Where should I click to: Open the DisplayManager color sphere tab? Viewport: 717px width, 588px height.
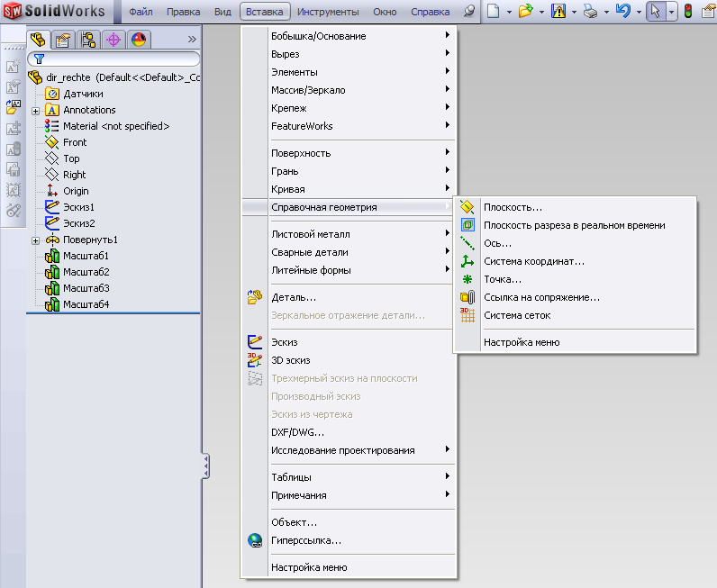pos(139,40)
